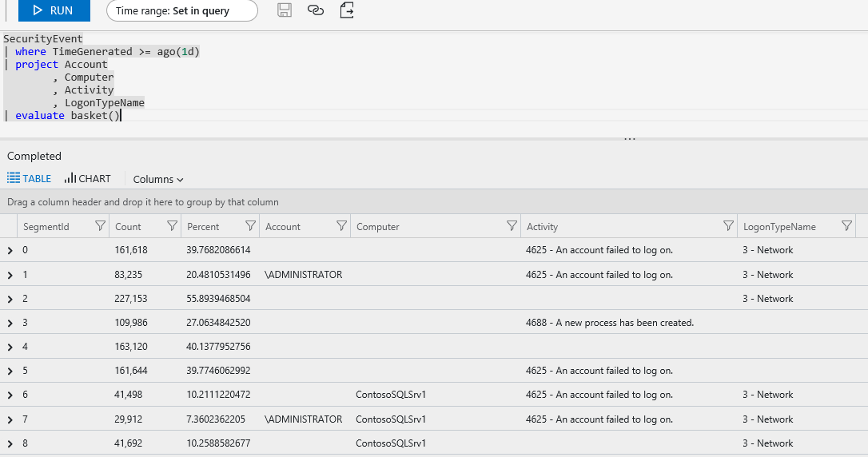Filter the LogonTypeName column

846,226
